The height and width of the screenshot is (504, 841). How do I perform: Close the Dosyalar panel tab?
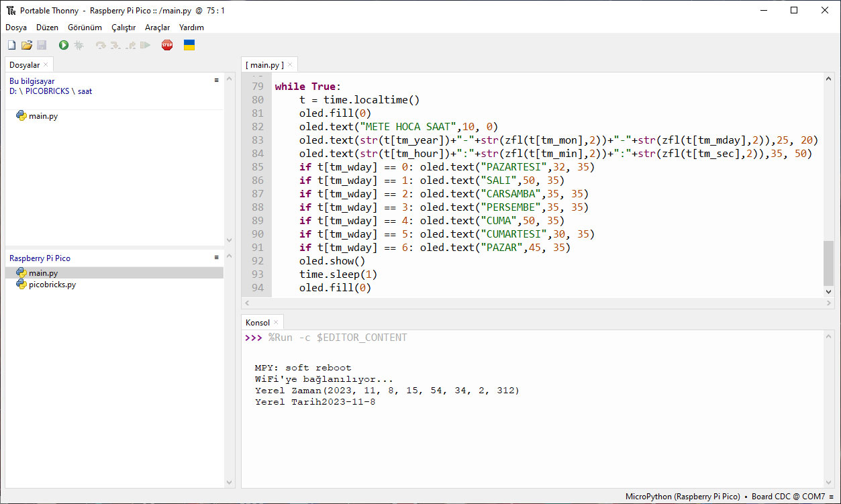click(46, 65)
